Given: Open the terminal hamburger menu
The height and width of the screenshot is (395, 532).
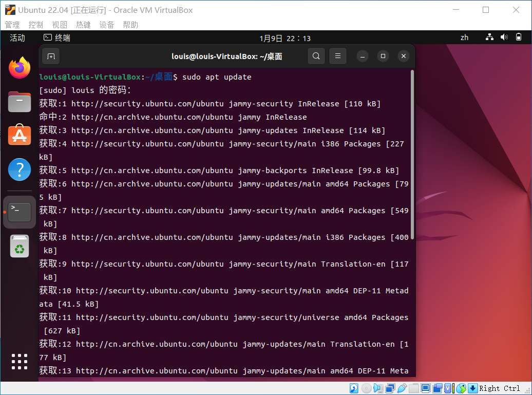Looking at the screenshot, I should (337, 56).
